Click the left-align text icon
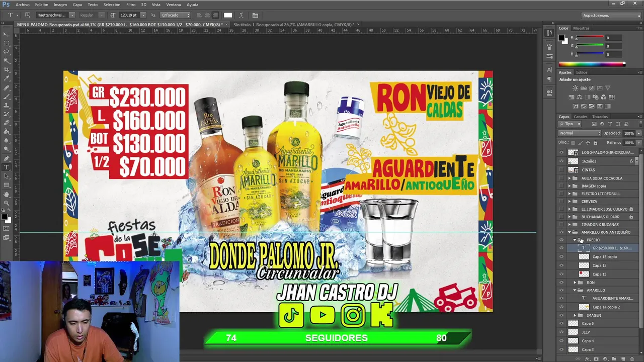The width and height of the screenshot is (644, 362). [199, 15]
